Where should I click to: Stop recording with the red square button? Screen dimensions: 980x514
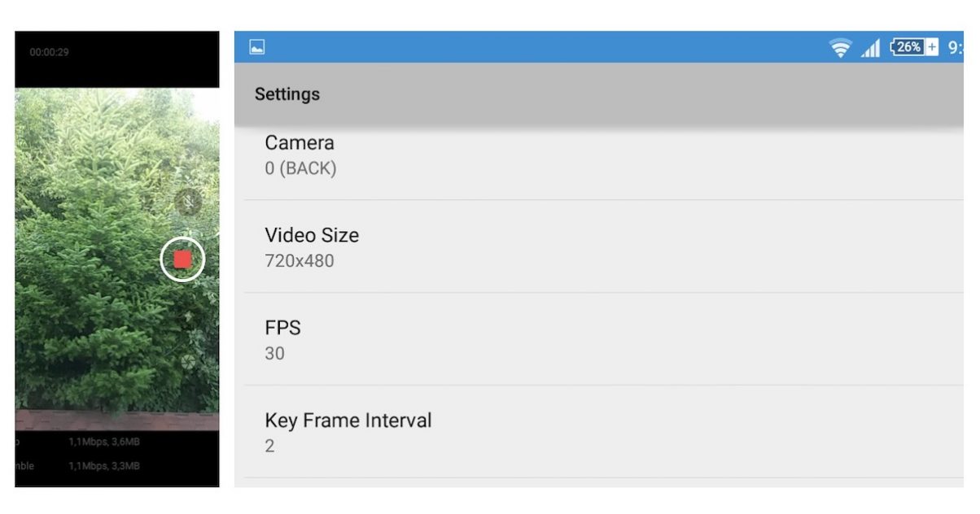[x=182, y=259]
